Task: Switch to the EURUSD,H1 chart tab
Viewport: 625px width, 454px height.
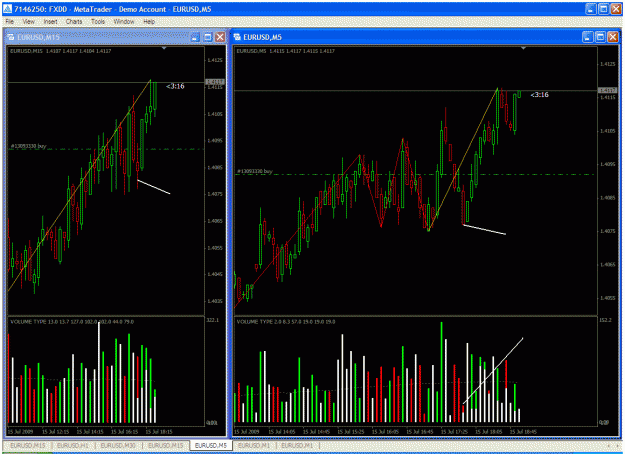Action: tap(73, 445)
